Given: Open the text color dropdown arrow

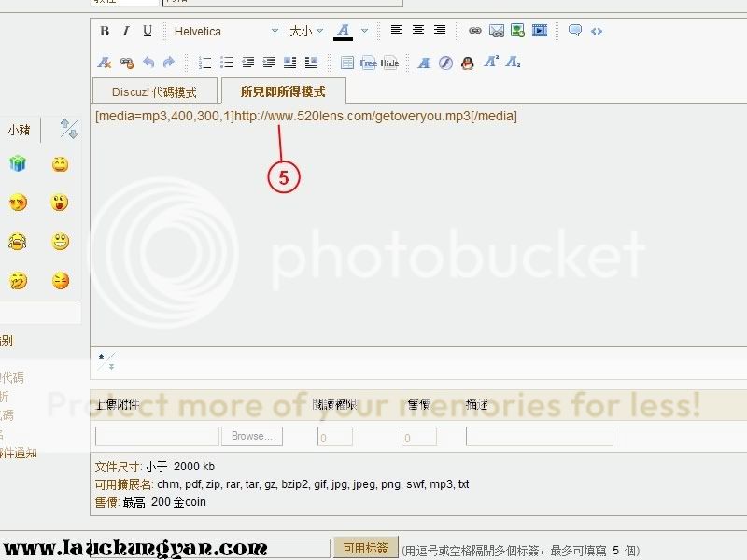Looking at the screenshot, I should click(364, 31).
